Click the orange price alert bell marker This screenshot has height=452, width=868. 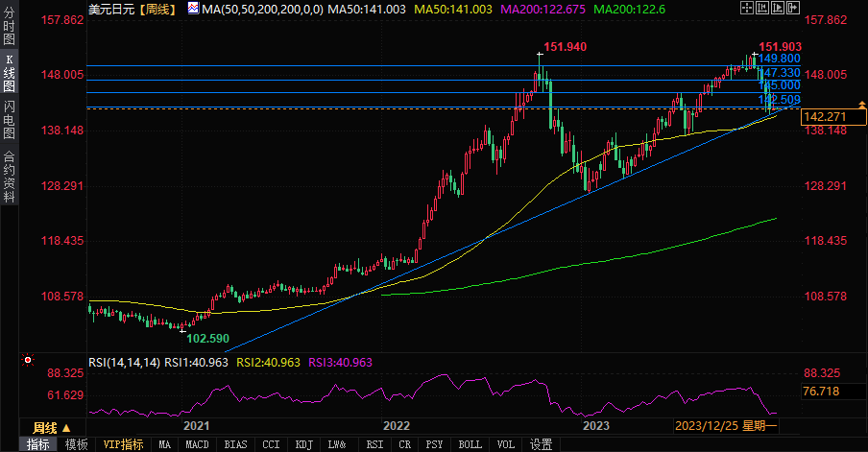[x=860, y=105]
